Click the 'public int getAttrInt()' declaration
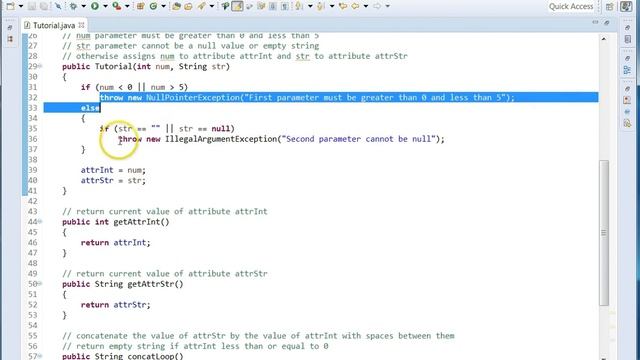Image resolution: width=640 pixels, height=360 pixels. pos(116,222)
